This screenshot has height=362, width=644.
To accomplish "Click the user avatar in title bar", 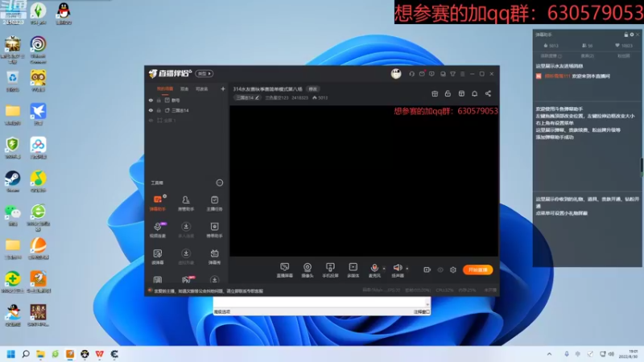I will click(396, 74).
